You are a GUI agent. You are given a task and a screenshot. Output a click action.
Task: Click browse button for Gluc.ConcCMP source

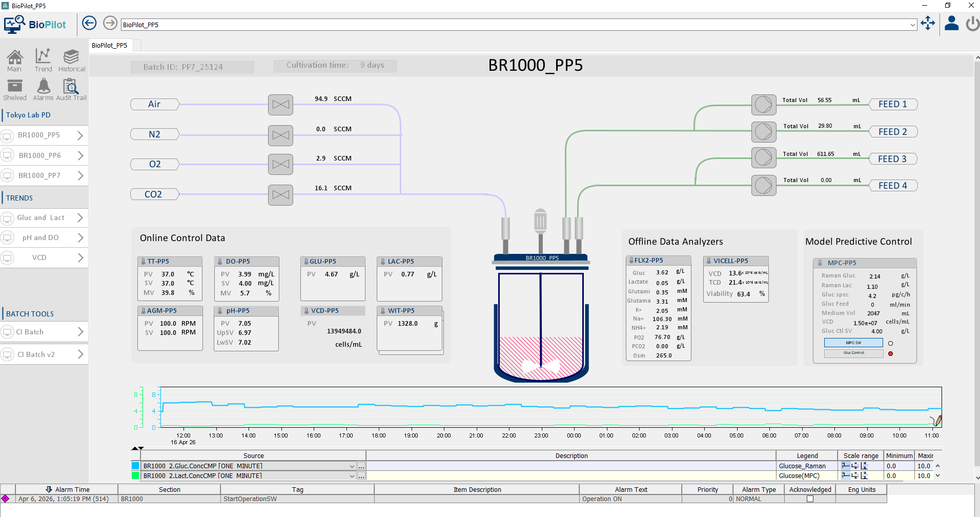(x=361, y=466)
